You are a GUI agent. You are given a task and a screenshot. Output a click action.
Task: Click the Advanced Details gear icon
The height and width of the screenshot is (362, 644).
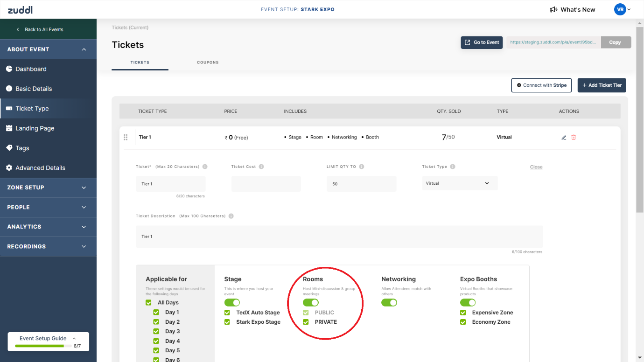click(9, 168)
